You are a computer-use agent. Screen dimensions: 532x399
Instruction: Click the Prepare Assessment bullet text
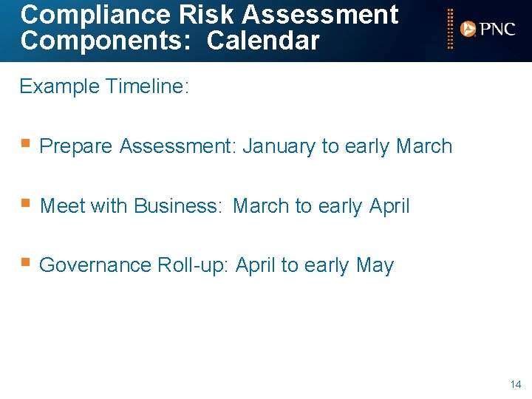pos(137,146)
